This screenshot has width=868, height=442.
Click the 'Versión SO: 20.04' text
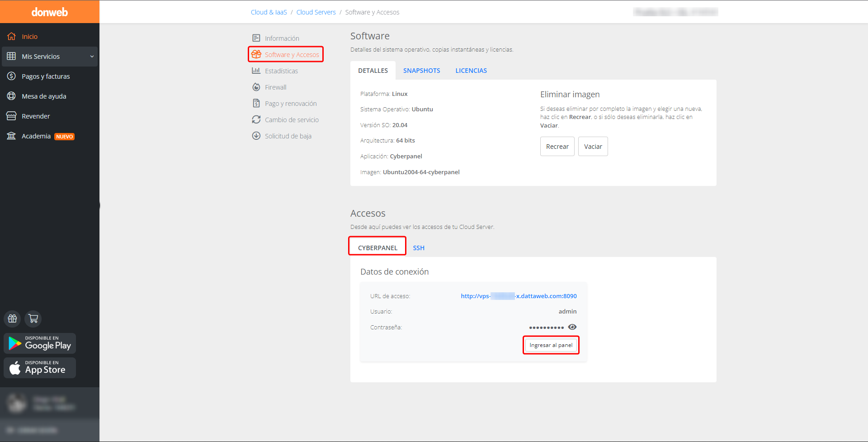384,125
